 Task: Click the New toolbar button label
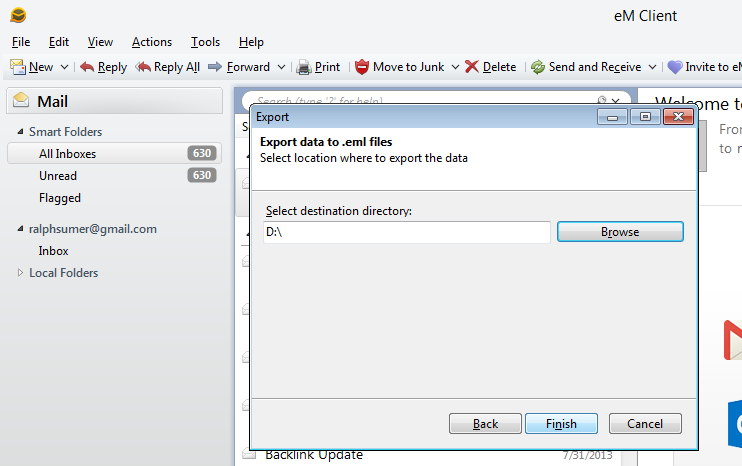click(x=41, y=67)
